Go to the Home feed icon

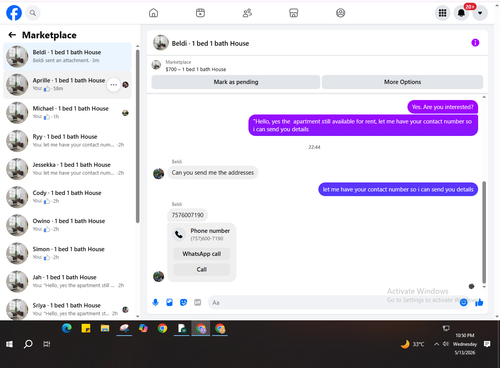coord(153,13)
